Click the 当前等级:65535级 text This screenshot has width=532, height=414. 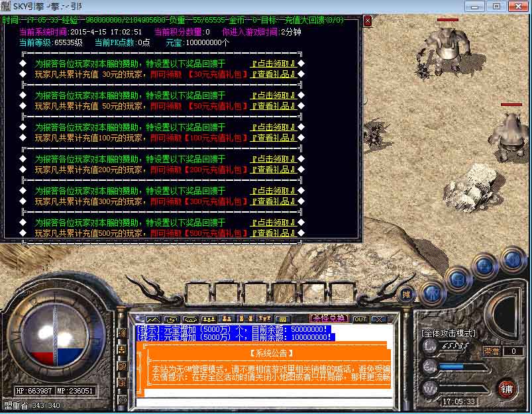(x=51, y=43)
